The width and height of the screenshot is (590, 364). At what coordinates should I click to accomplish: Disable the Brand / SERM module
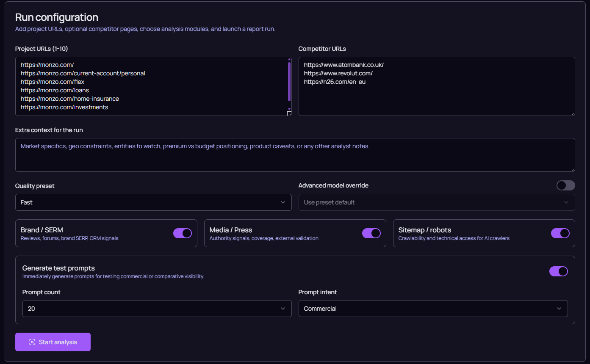(x=183, y=233)
